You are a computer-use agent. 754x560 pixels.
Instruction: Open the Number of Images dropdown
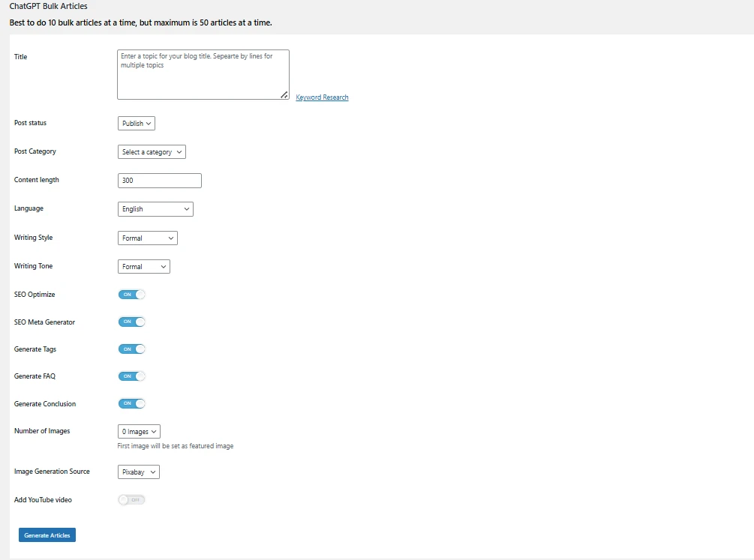(139, 432)
